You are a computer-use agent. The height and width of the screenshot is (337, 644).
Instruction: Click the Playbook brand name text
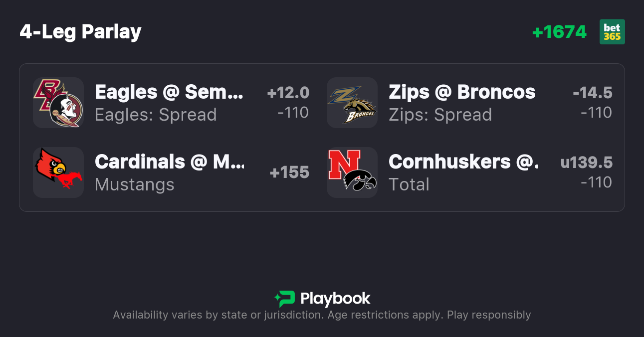tap(335, 299)
